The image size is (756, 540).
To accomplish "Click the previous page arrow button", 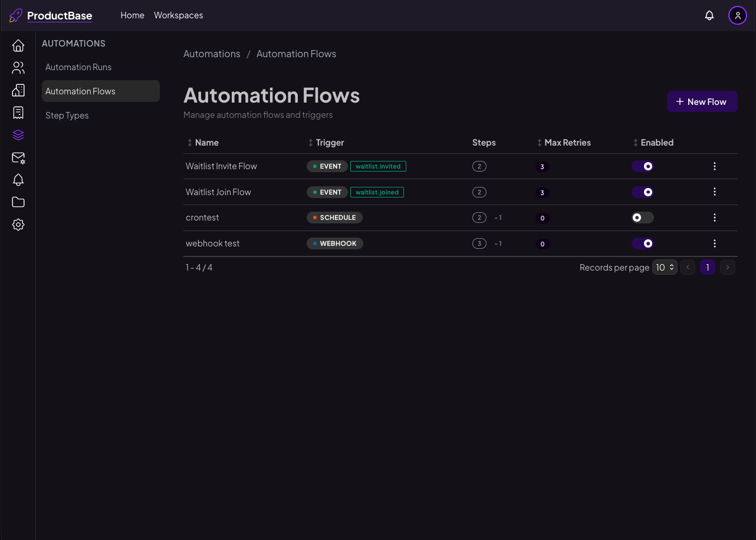I will pos(688,268).
